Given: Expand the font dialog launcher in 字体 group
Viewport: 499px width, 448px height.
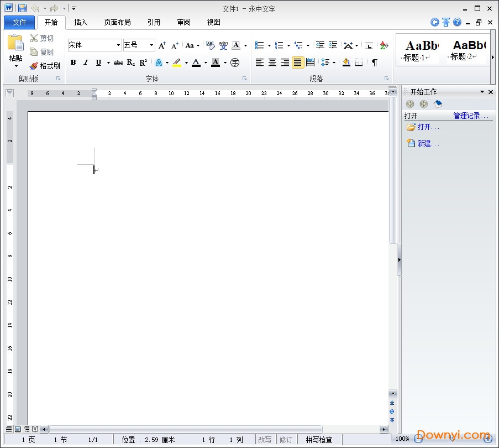Looking at the screenshot, I should [x=244, y=79].
